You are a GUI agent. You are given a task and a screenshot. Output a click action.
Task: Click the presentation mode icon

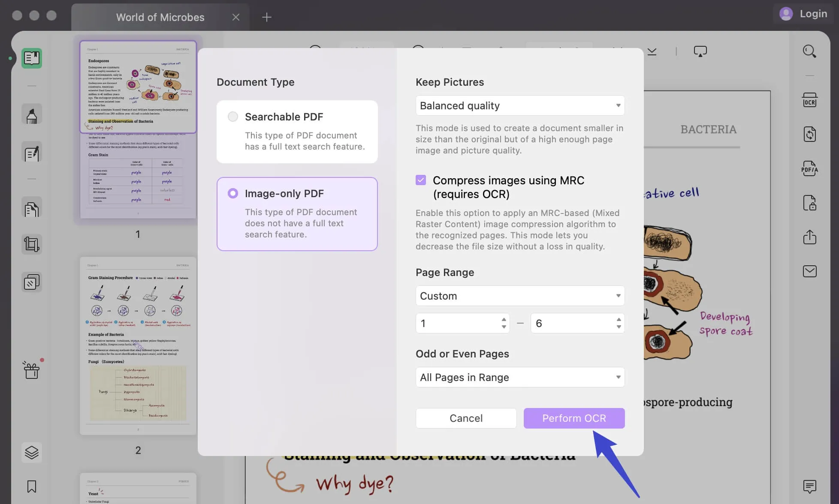pos(699,51)
